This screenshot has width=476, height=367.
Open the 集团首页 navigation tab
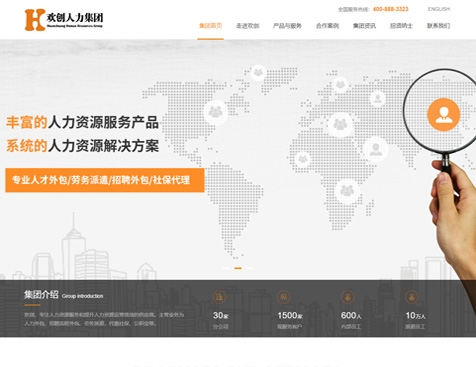pos(210,26)
